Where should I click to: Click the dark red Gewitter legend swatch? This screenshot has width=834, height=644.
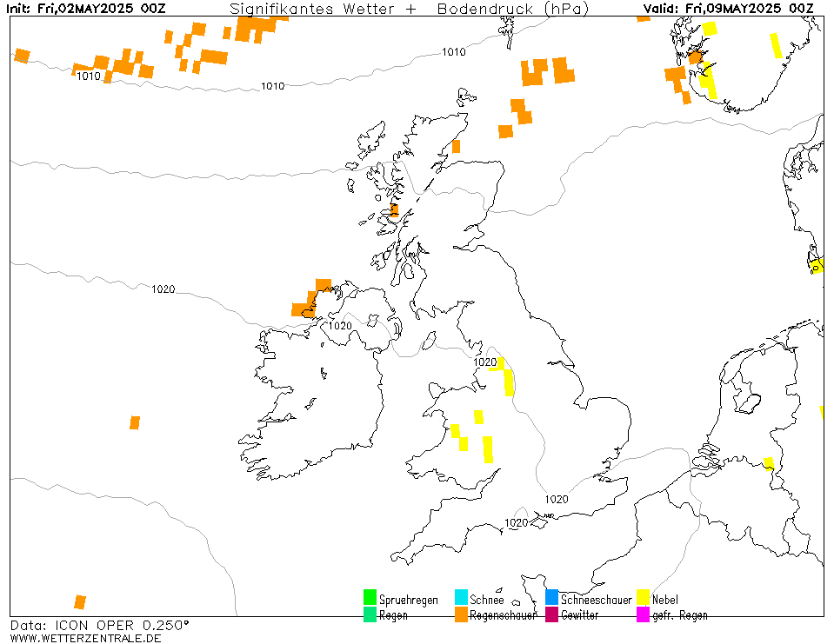(551, 614)
